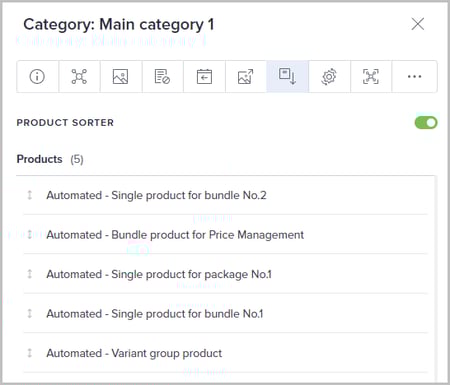Screen dimensions: 450x385
Task: Grab sort handle for bundle No.2 product
Action: 30,195
